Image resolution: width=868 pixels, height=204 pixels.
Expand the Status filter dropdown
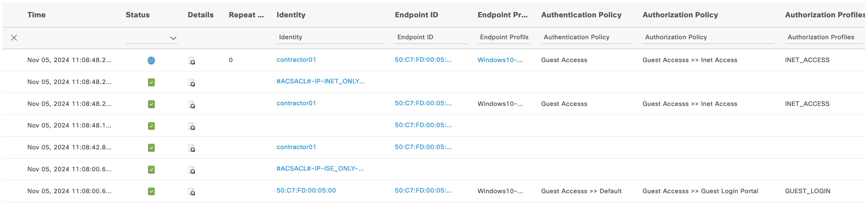tap(173, 38)
